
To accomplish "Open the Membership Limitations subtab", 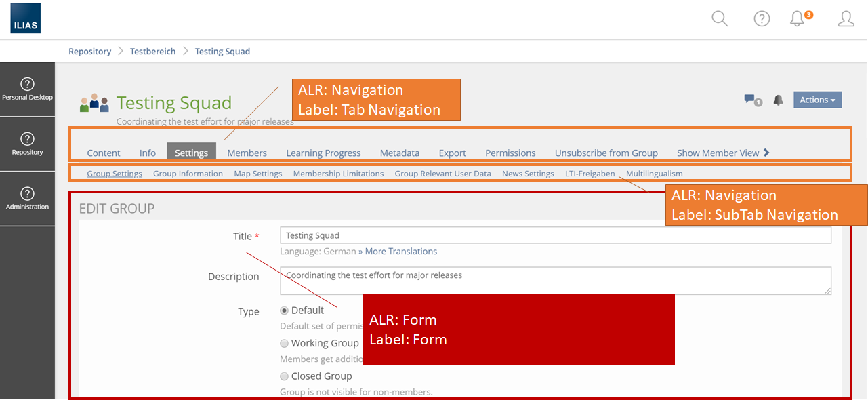I will coord(338,174).
